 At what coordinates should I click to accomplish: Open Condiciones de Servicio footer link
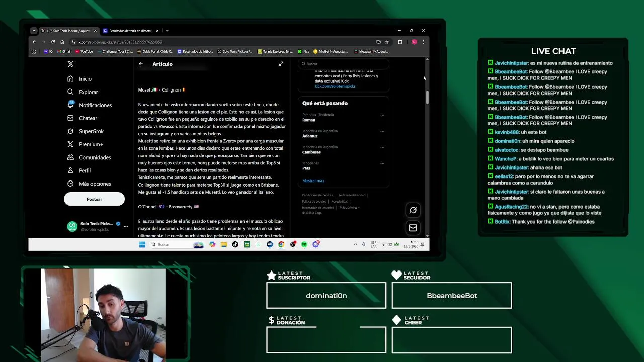(317, 195)
